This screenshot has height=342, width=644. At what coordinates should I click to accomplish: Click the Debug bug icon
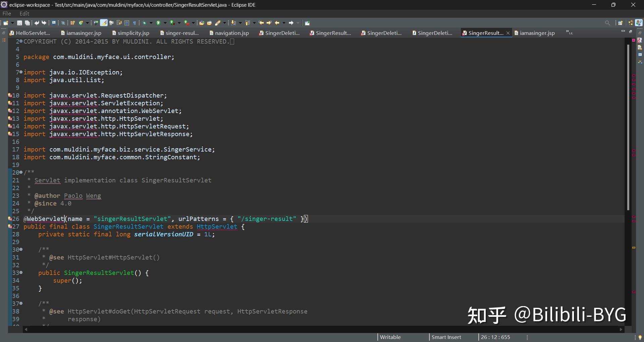[144, 23]
